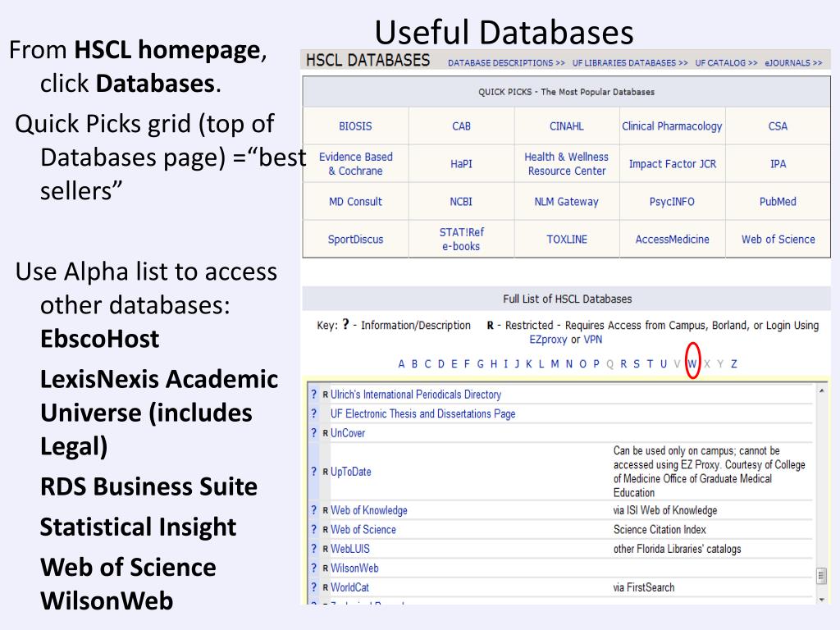Viewport: 840px width, 630px height.
Task: View the description icon for WebLUIS
Action: coord(314,549)
